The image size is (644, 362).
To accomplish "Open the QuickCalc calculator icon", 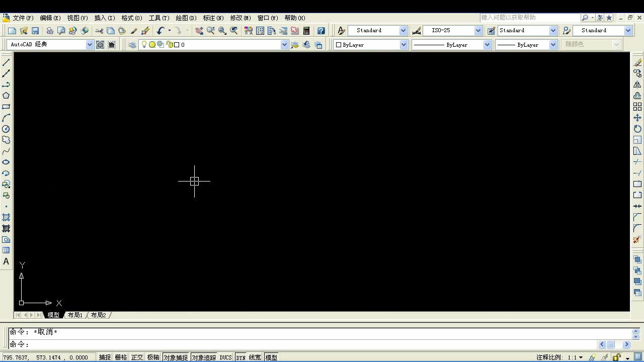I will [306, 31].
